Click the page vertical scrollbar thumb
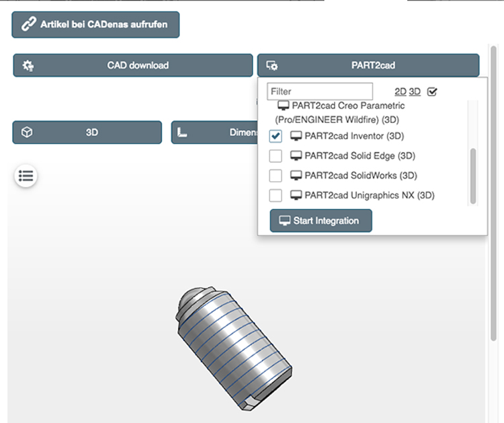 pyautogui.click(x=494, y=193)
